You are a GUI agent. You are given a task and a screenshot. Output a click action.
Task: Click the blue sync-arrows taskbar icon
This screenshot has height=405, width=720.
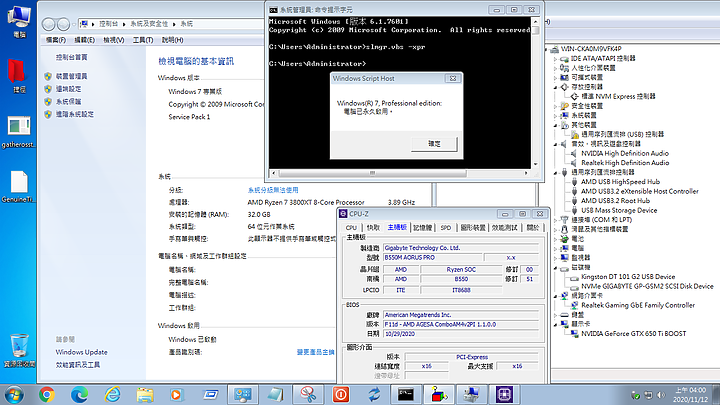pyautogui.click(x=373, y=394)
